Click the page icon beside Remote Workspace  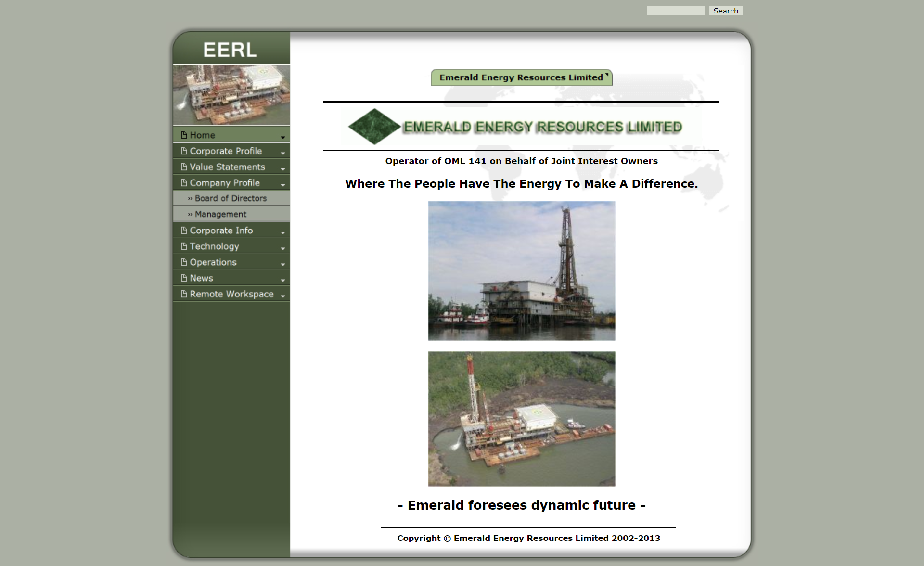tap(184, 294)
